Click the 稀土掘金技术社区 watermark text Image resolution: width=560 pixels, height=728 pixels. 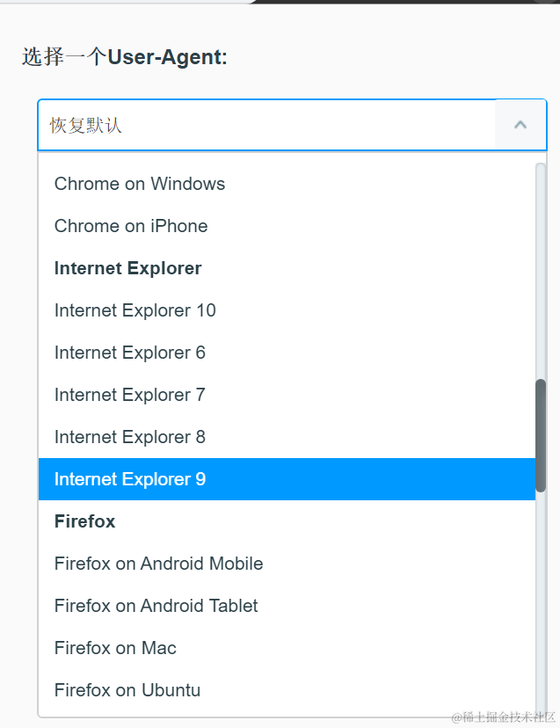[x=504, y=717]
